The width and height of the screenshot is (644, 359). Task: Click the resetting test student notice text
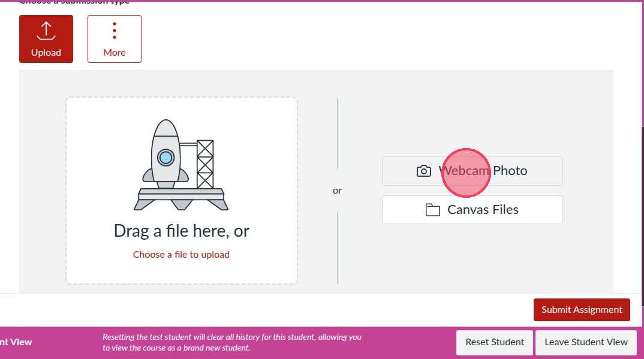point(231,342)
